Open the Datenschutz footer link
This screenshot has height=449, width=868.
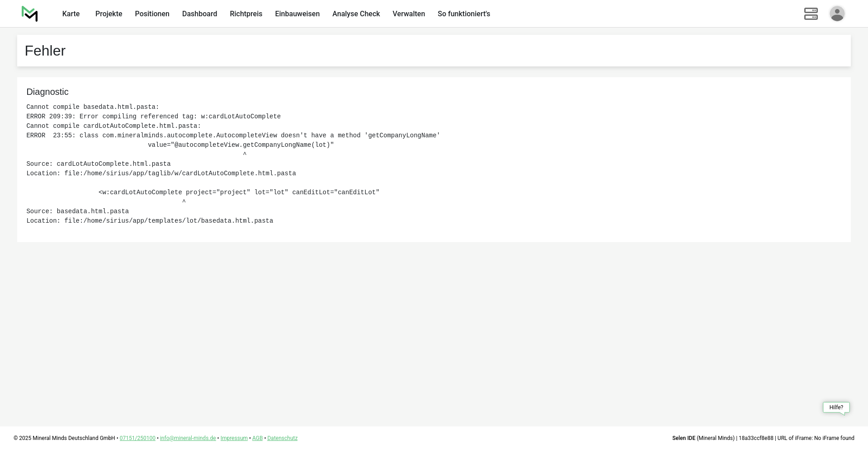point(282,438)
